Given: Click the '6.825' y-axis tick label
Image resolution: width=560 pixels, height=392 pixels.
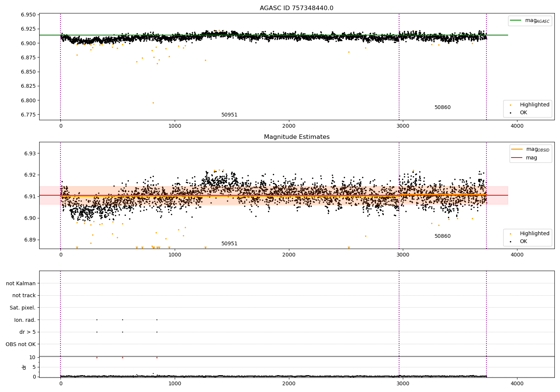Looking at the screenshot, I should (28, 86).
